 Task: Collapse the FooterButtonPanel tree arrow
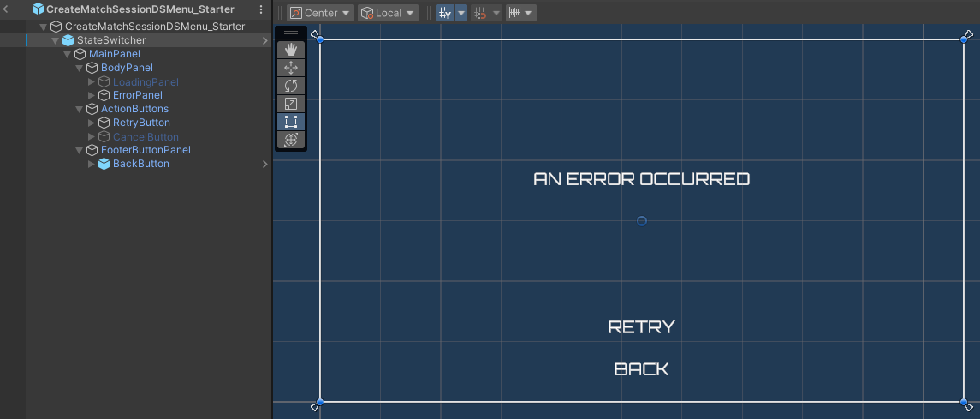[80, 151]
